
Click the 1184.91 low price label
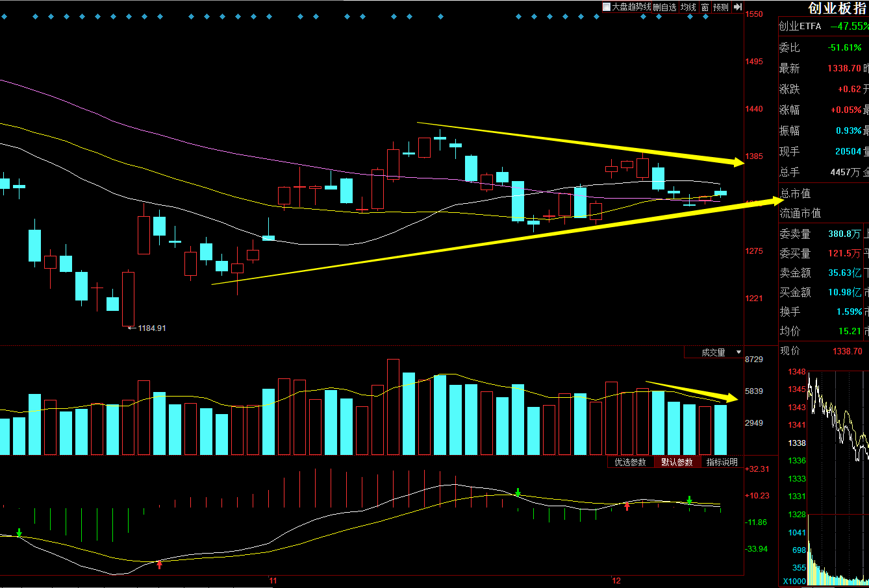click(x=152, y=328)
